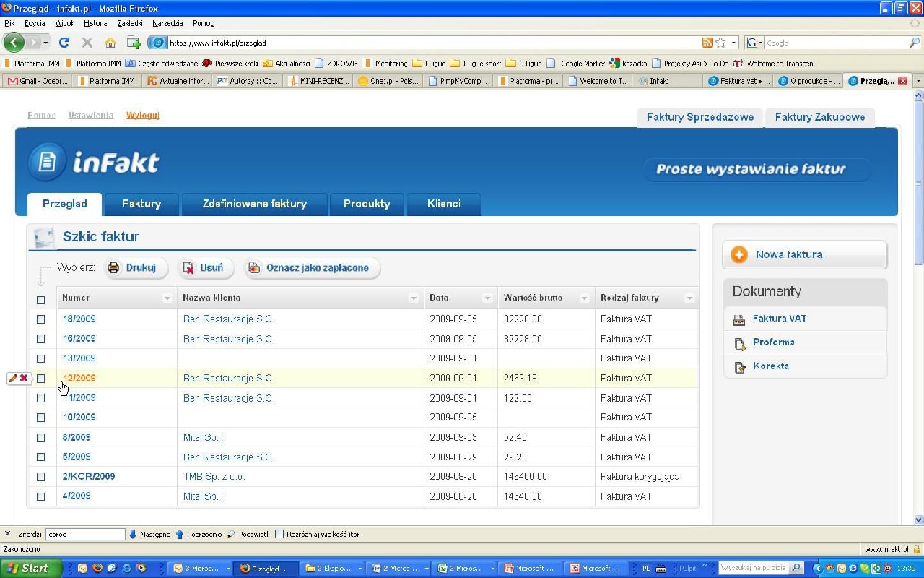Click the Proforma document icon
This screenshot has width=924, height=578.
739,343
